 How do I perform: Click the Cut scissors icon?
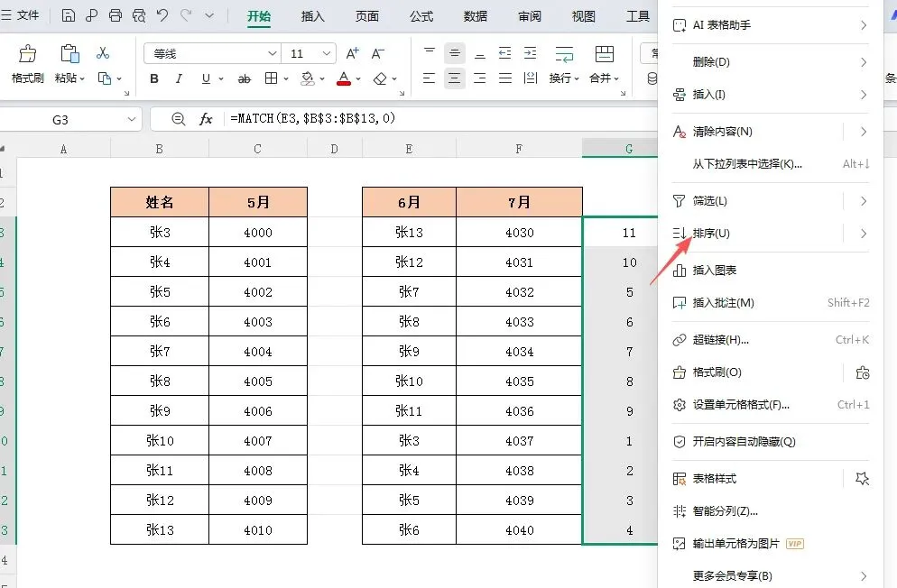point(103,52)
